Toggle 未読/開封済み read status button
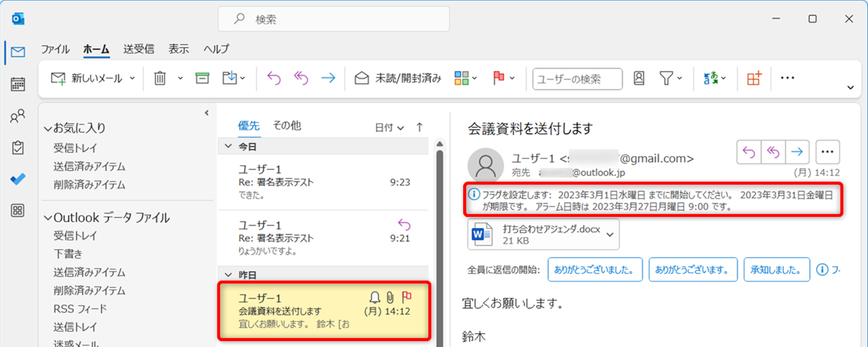Screen dimensions: 868x347 pos(398,78)
